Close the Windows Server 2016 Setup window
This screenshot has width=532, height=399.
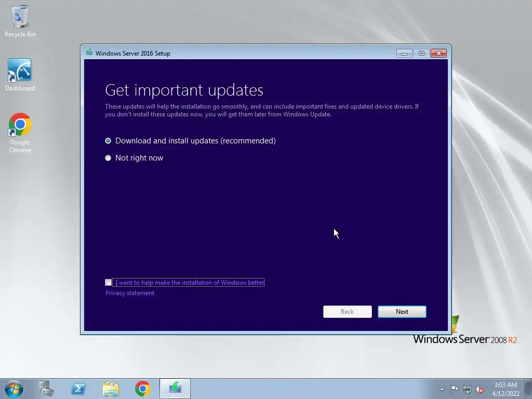438,54
